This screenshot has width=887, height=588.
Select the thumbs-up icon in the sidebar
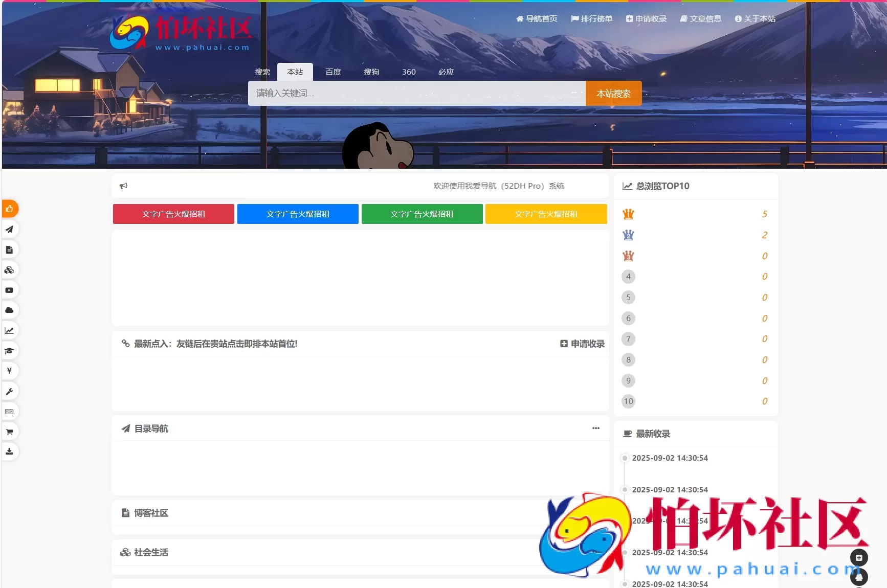click(x=10, y=209)
